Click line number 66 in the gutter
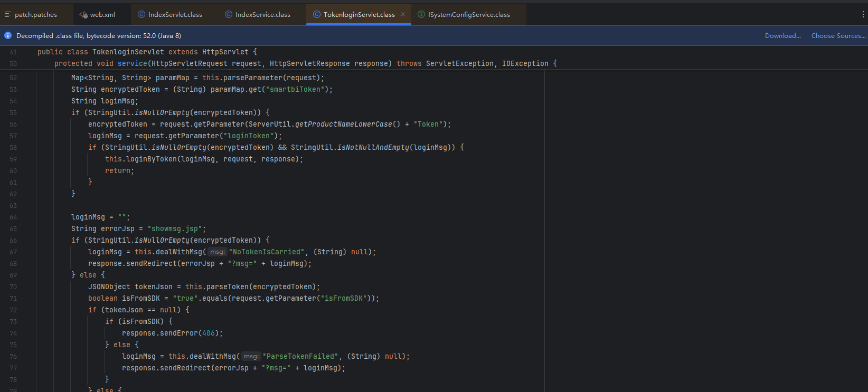This screenshot has width=868, height=392. tap(13, 241)
